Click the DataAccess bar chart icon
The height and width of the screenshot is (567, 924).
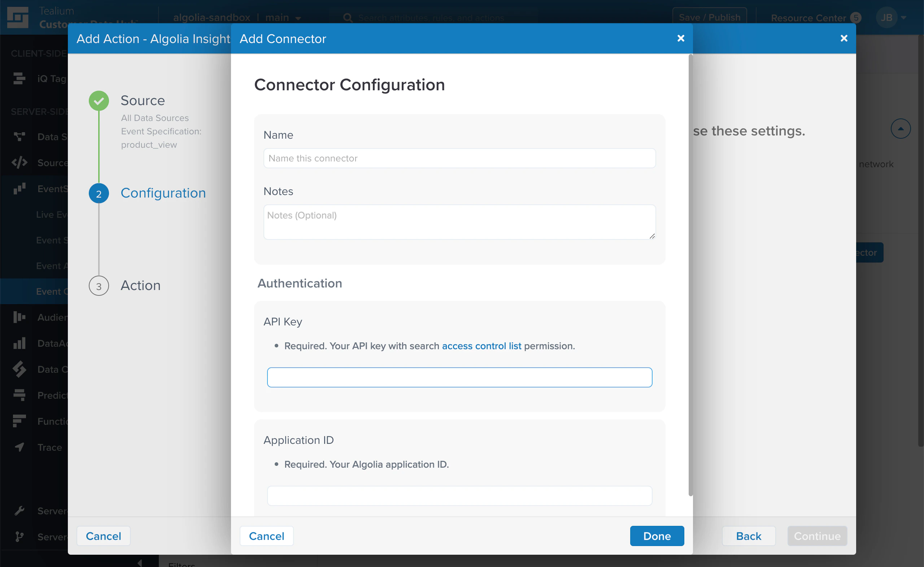[19, 343]
